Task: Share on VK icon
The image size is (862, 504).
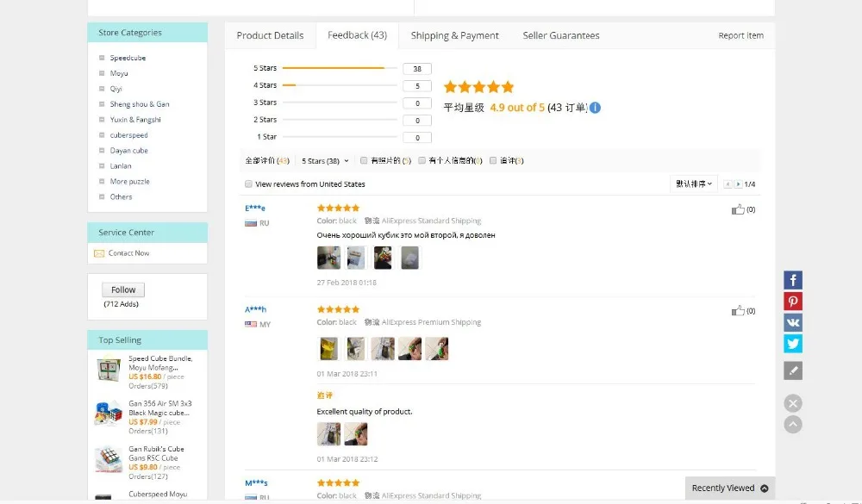Action: 793,322
